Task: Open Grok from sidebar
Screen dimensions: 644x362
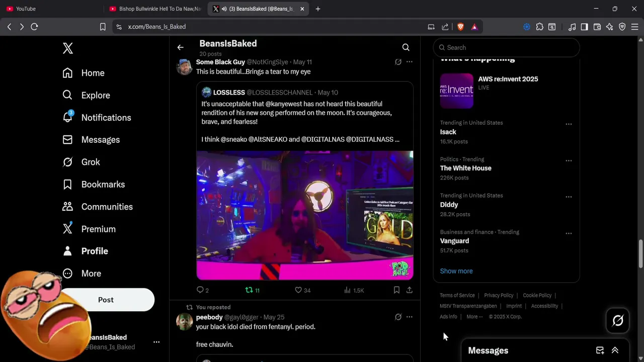Action: pos(81,162)
